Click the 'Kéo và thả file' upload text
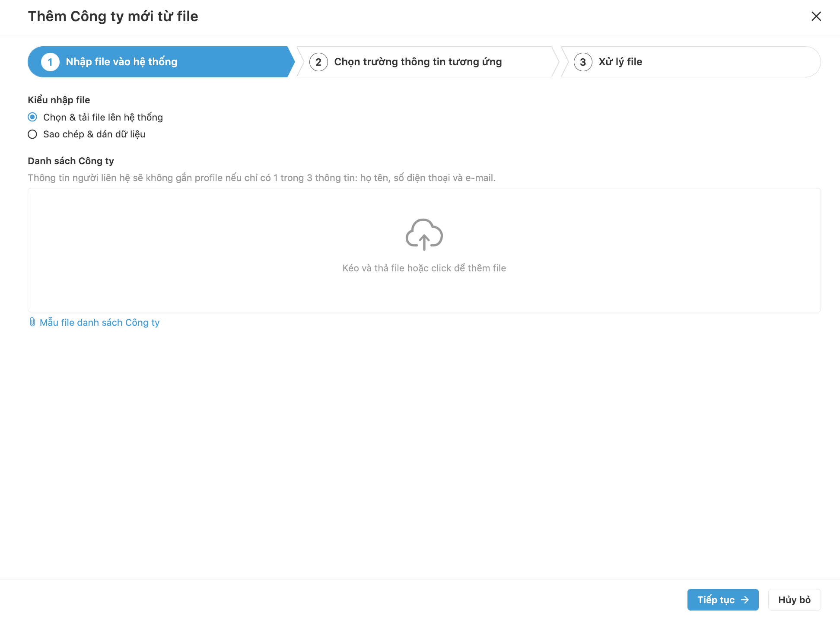Viewport: 840px width, 617px height. [424, 268]
